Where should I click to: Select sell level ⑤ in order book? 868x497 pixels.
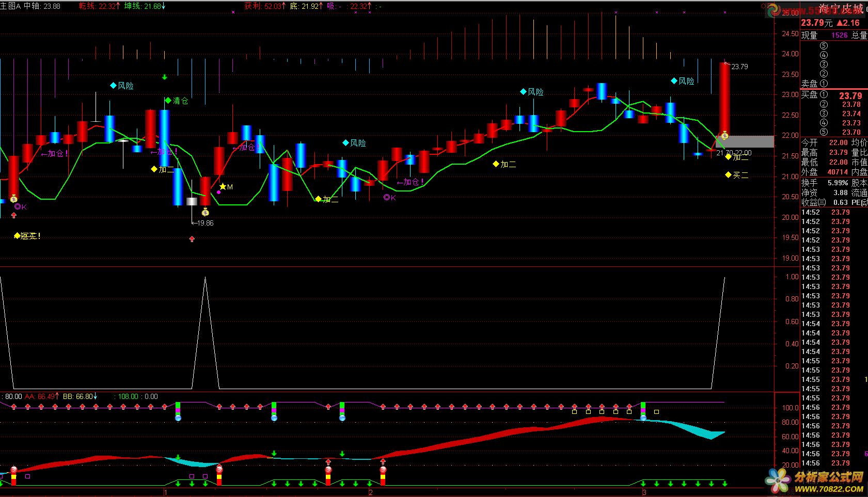824,45
